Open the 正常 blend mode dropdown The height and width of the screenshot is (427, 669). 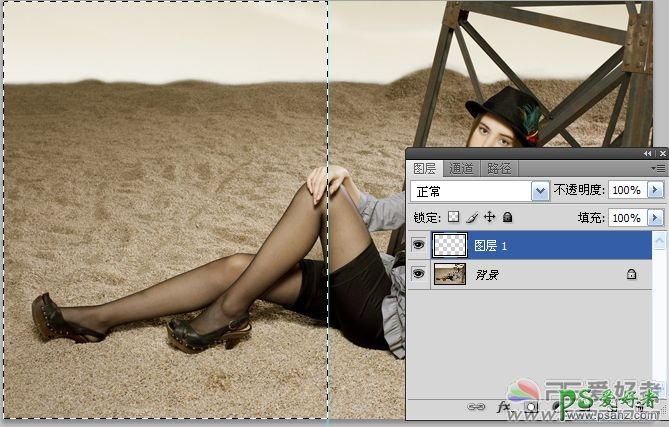[540, 190]
